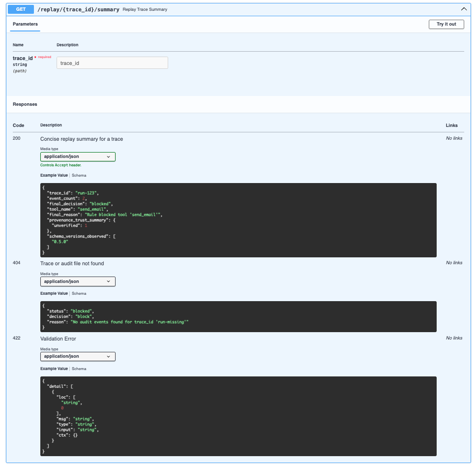The image size is (476, 465).
Task: Click the "ctx": {} line
Action: [67, 435]
